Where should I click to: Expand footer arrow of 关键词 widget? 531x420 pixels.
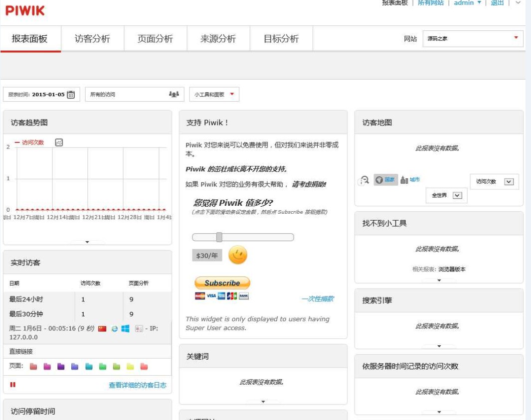[x=263, y=402]
